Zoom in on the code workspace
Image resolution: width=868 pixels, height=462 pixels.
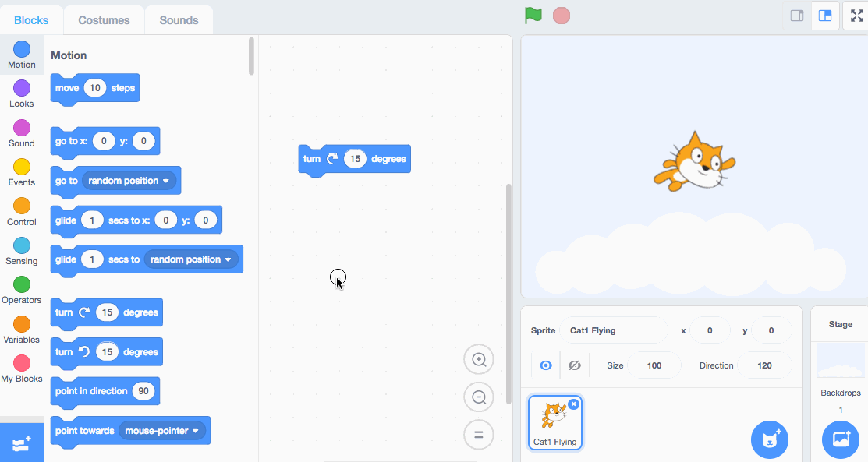tap(479, 360)
